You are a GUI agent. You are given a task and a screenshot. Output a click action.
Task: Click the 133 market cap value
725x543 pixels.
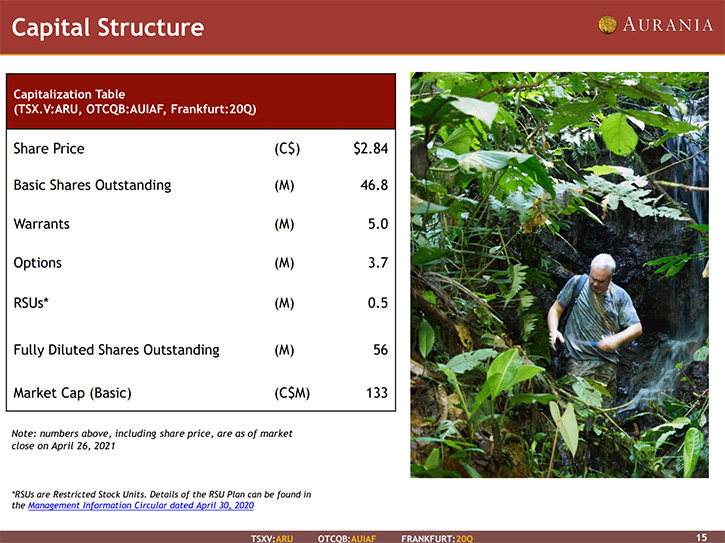pos(377,393)
